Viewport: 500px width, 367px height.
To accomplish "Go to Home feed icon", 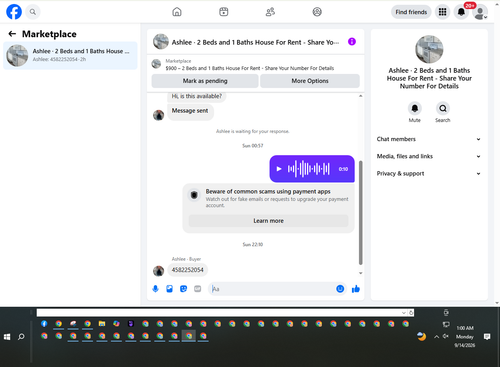I will coord(177,12).
